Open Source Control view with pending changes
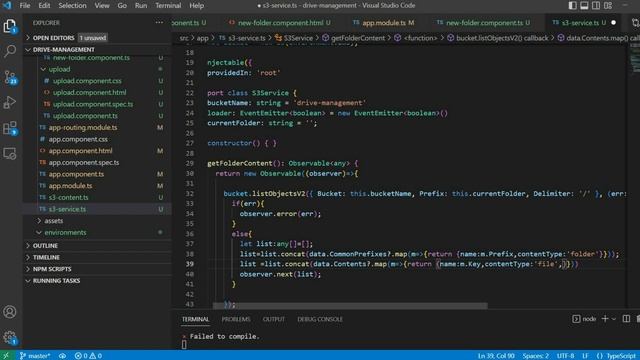The height and width of the screenshot is (360, 640). 10,77
